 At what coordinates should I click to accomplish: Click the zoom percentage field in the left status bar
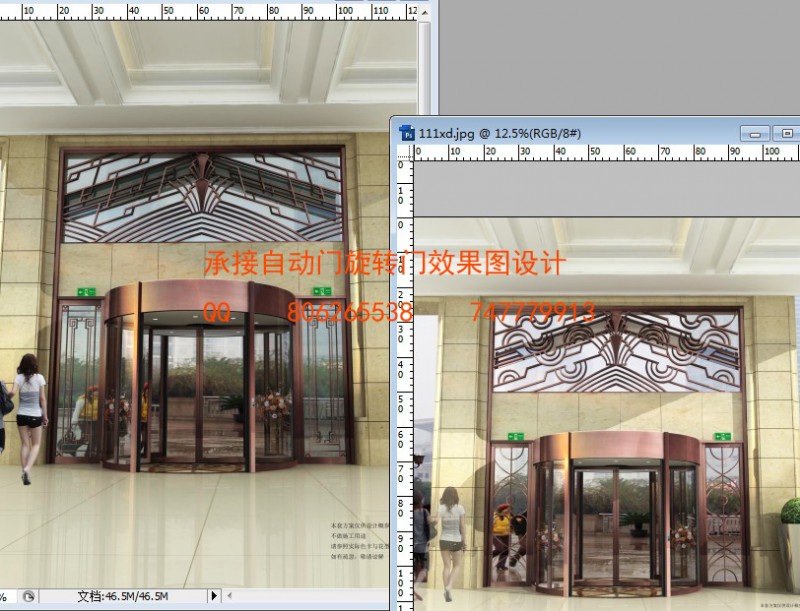coord(8,596)
